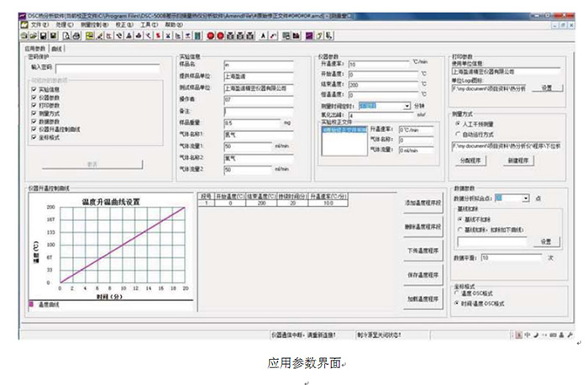Toggle the 实验信息 checkbox
The height and width of the screenshot is (385, 588).
(32, 88)
